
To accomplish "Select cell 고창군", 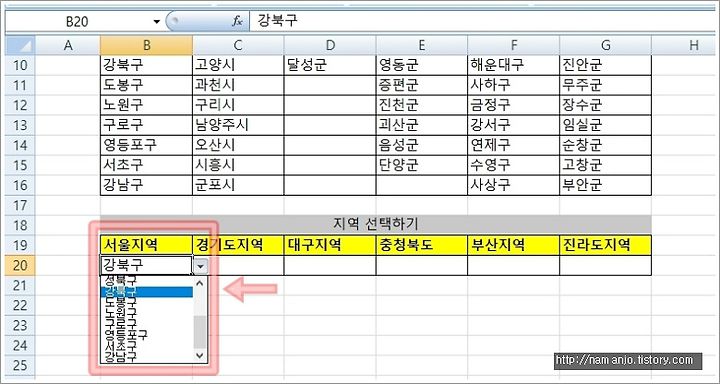I will point(606,165).
